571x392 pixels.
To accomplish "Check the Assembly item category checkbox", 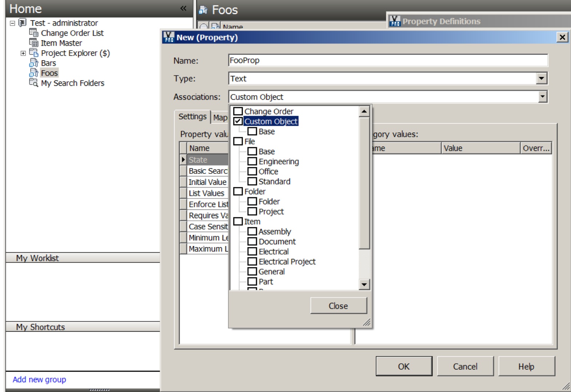I will 252,231.
